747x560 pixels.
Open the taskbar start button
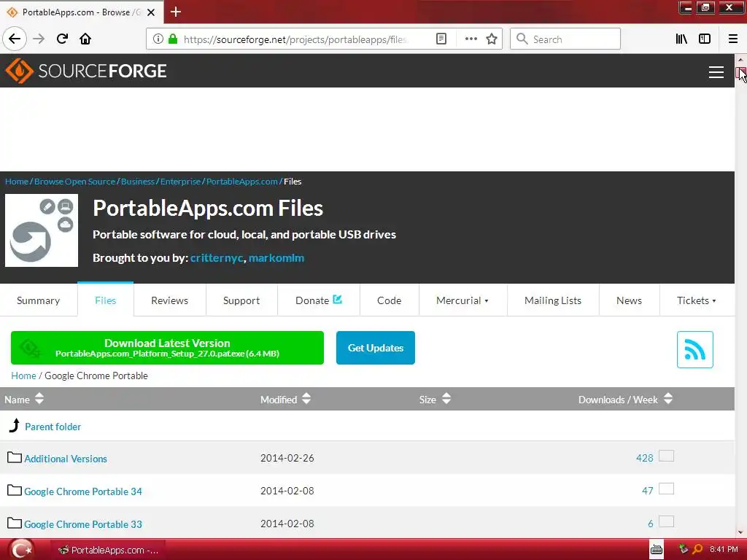pyautogui.click(x=22, y=550)
